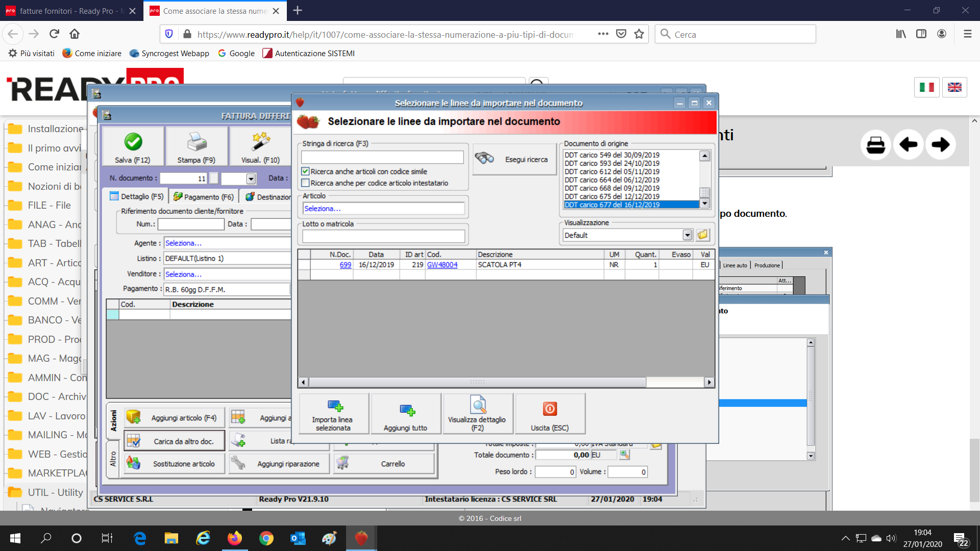Select Altro vertical tab
The height and width of the screenshot is (551, 980).
click(x=113, y=459)
